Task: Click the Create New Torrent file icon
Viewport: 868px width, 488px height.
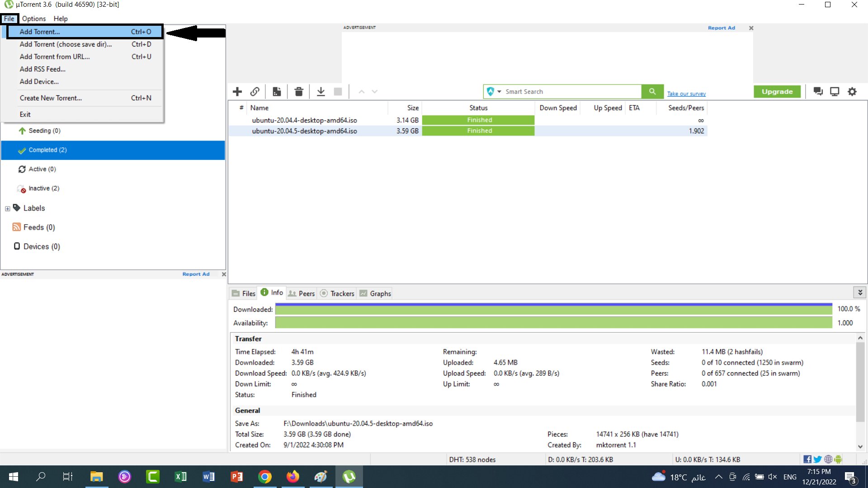Action: (277, 92)
